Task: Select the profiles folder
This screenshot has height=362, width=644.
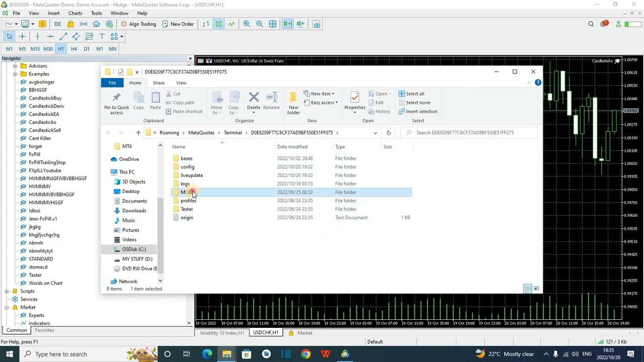Action: tap(188, 201)
